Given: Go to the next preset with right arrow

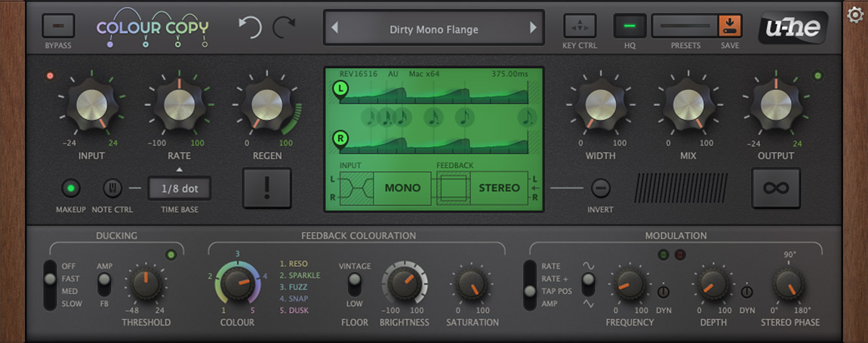Looking at the screenshot, I should (533, 29).
